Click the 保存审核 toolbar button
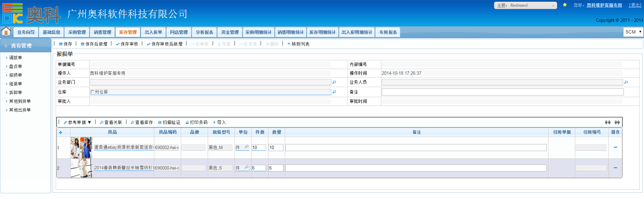Image resolution: width=644 pixels, height=199 pixels. (x=127, y=44)
